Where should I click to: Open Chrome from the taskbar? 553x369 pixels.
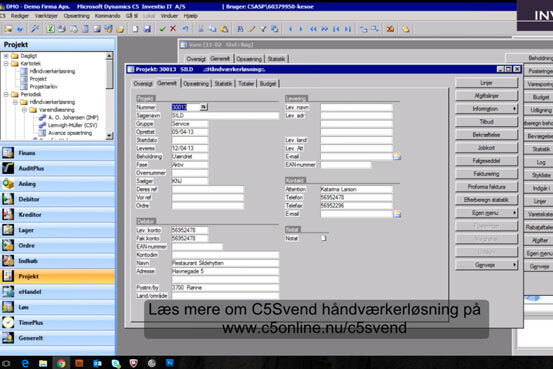pyautogui.click(x=61, y=363)
